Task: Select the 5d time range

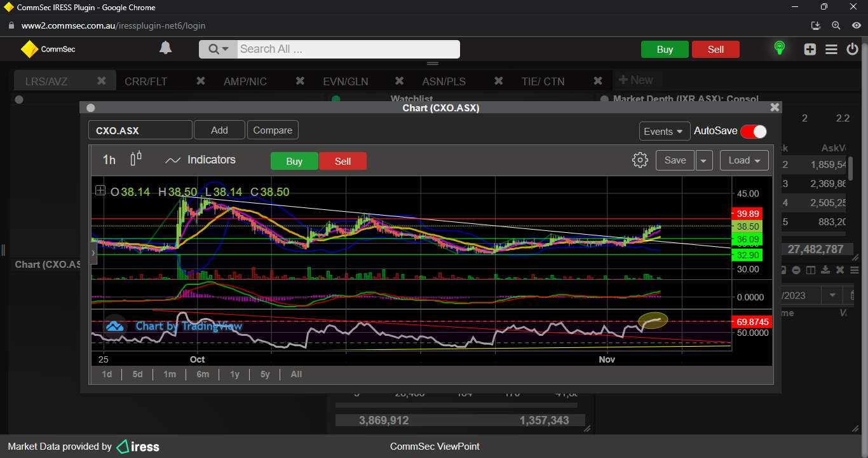Action: pyautogui.click(x=137, y=374)
